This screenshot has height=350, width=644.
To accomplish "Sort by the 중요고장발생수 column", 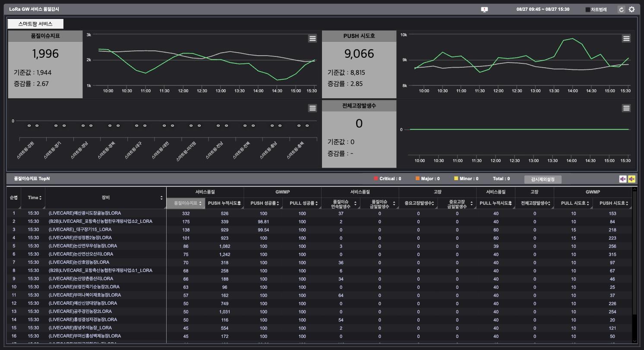I will (418, 203).
